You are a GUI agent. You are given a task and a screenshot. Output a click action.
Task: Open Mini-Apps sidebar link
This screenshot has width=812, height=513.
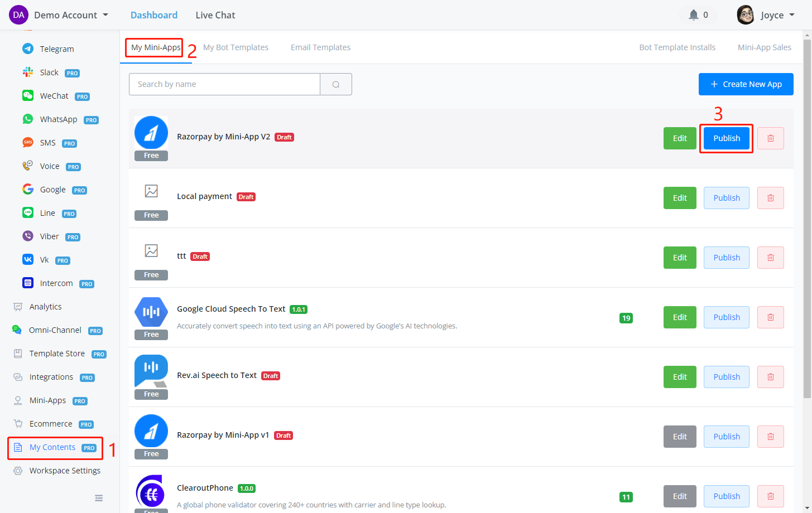pos(48,400)
